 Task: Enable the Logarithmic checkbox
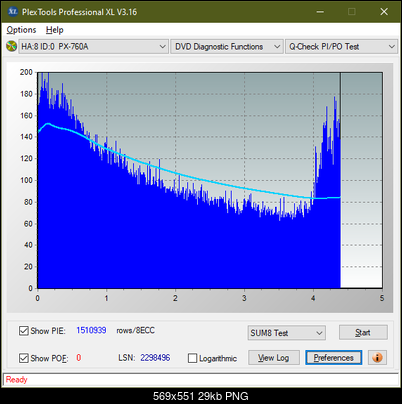point(192,358)
